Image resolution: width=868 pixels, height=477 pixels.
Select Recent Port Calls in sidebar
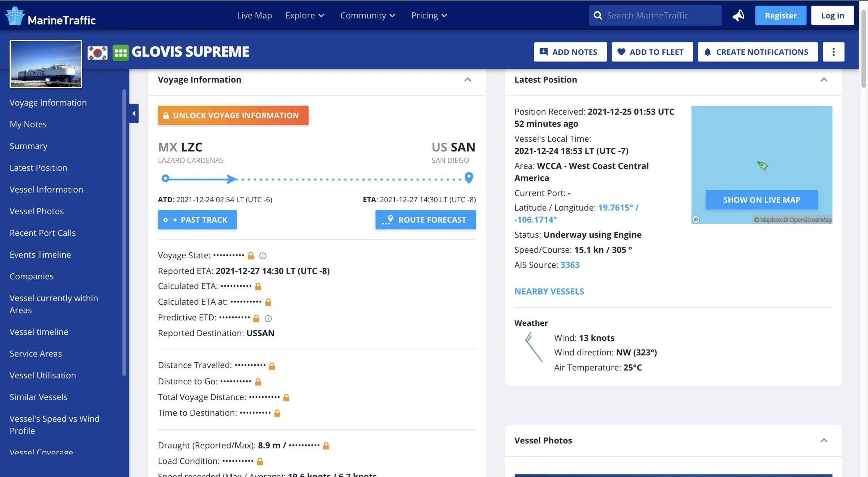click(43, 233)
